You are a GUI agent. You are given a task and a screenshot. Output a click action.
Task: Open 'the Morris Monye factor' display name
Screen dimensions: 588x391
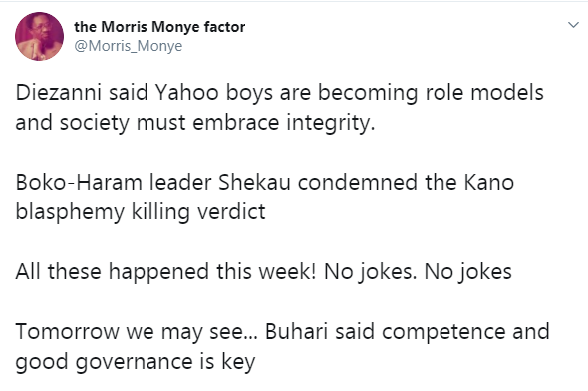(159, 27)
